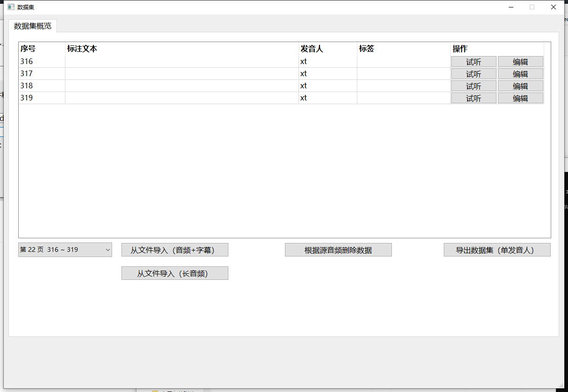The image size is (568, 392).
Task: Click 编辑 button for row 316
Action: coord(520,62)
